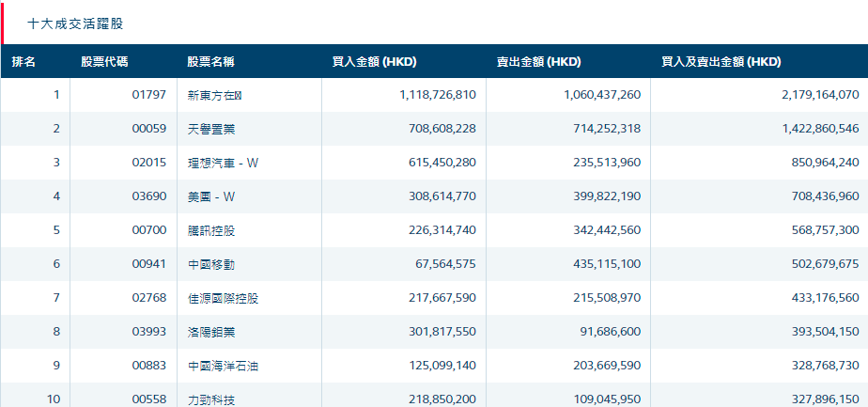Click the 買入金額 (HKD) column header
Image resolution: width=868 pixels, height=407 pixels.
(x=374, y=62)
